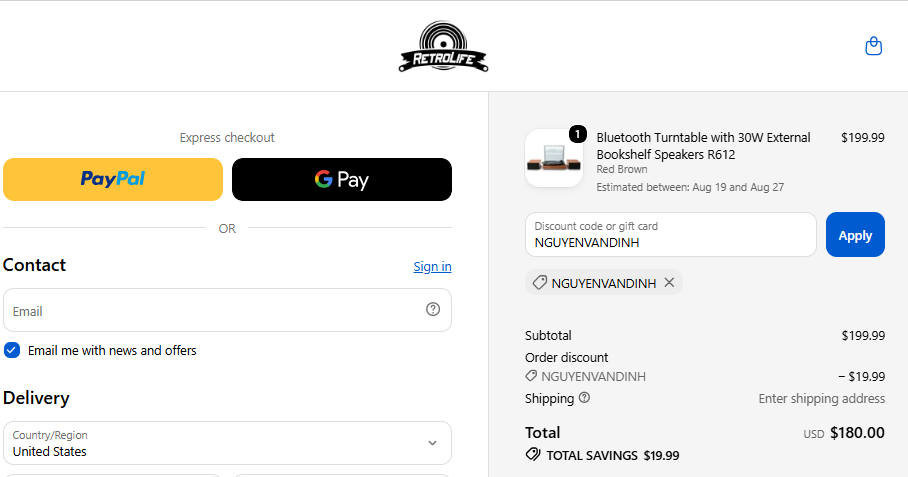
Task: Click the Country/Region chevron arrow
Action: tap(432, 443)
